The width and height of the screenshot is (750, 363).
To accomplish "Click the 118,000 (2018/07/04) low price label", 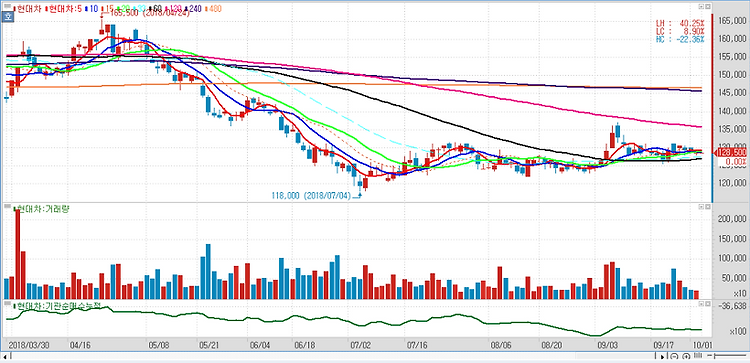I will pyautogui.click(x=311, y=195).
